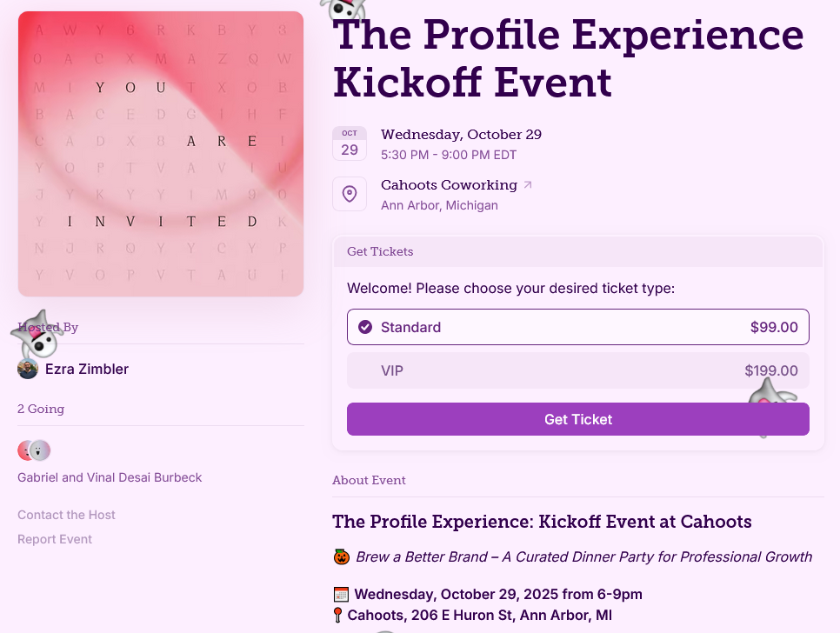This screenshot has height=633, width=840.
Task: Click the attendee avatars under 2 Going
Action: point(35,450)
